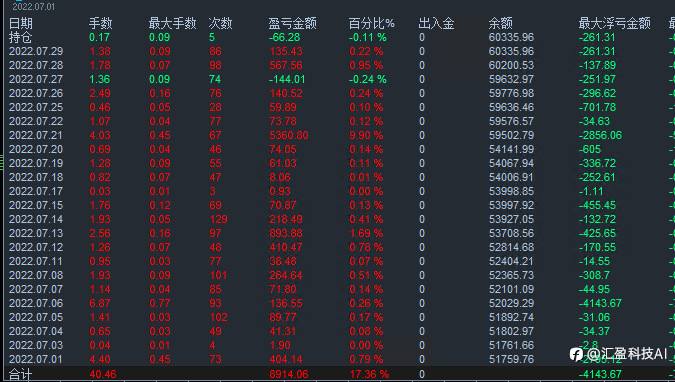Viewport: 675px width, 382px height.
Task: Click the 余额 column header
Action: click(500, 23)
